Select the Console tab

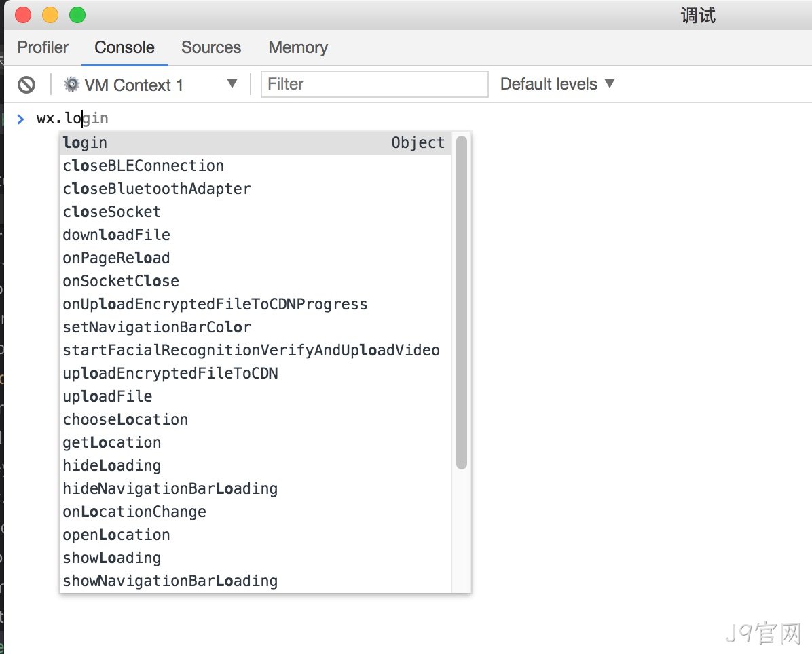coord(124,47)
